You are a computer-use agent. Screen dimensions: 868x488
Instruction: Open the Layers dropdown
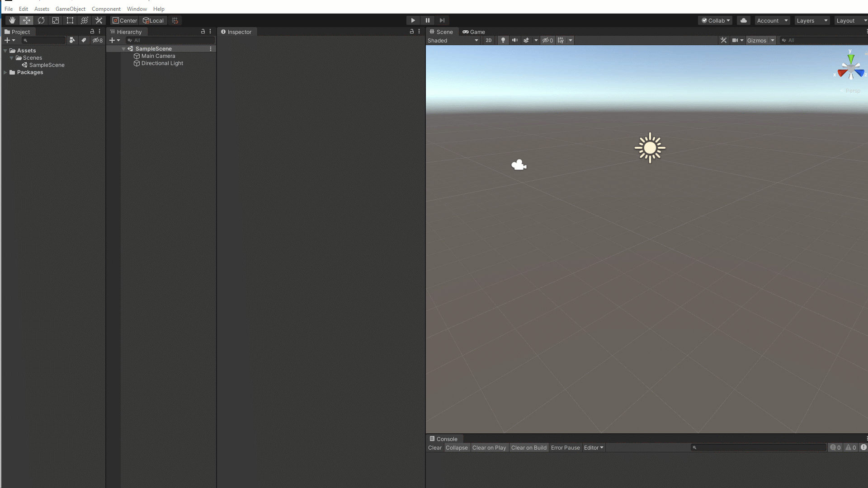[812, 20]
